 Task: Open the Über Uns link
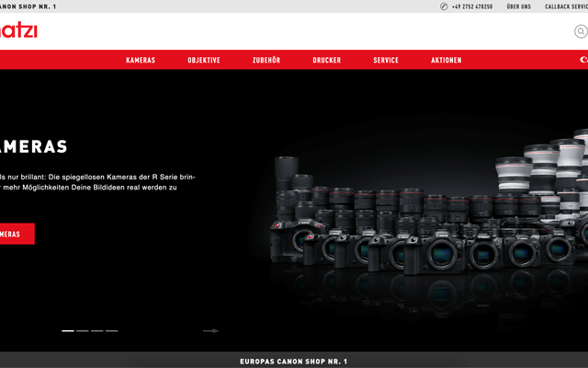click(x=518, y=6)
